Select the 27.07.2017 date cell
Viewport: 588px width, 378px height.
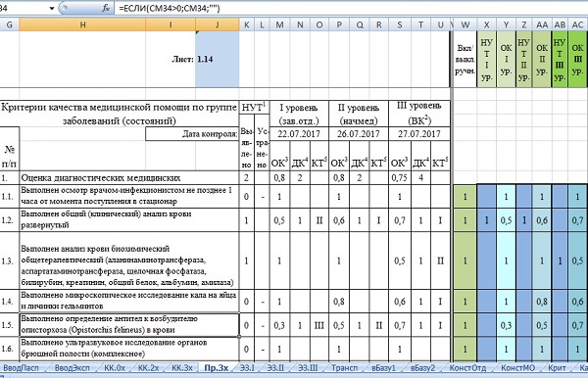pyautogui.click(x=419, y=134)
